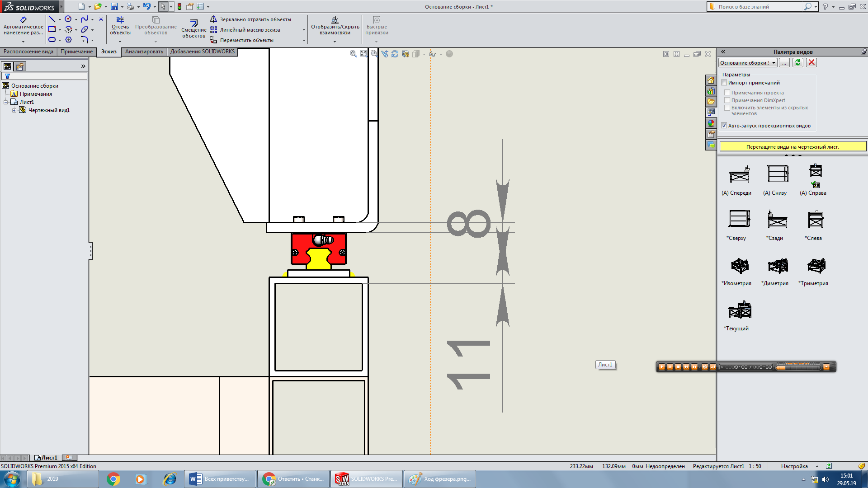This screenshot has width=868, height=488.
Task: Click the red X clear button in View Palette
Action: 811,63
